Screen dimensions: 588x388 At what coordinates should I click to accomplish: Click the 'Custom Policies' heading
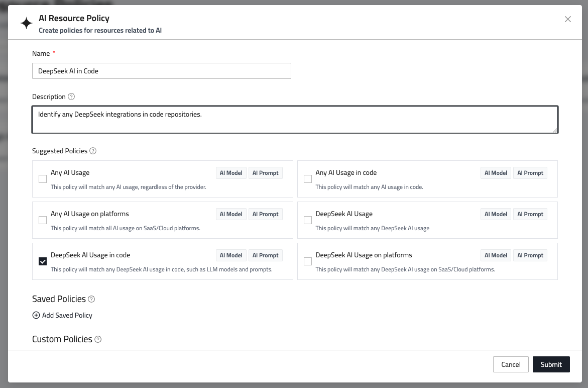click(62, 339)
